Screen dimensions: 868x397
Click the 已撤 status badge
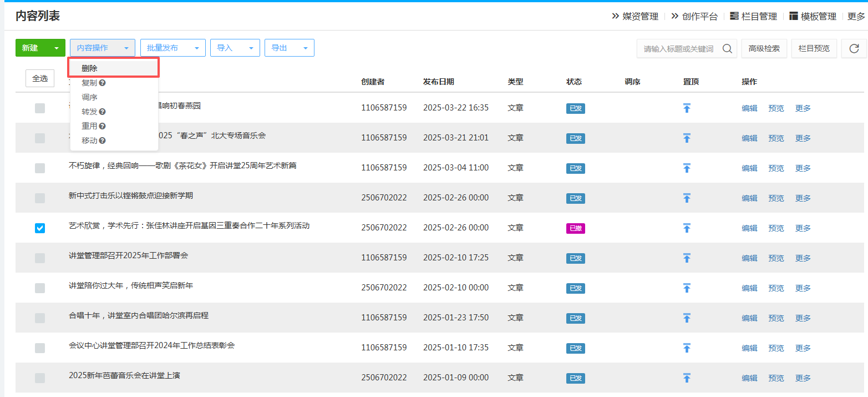[x=575, y=228]
